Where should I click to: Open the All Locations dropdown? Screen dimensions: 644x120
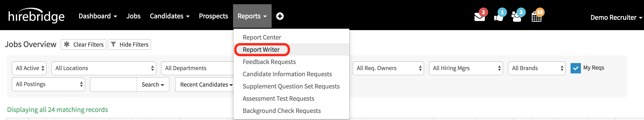(104, 68)
